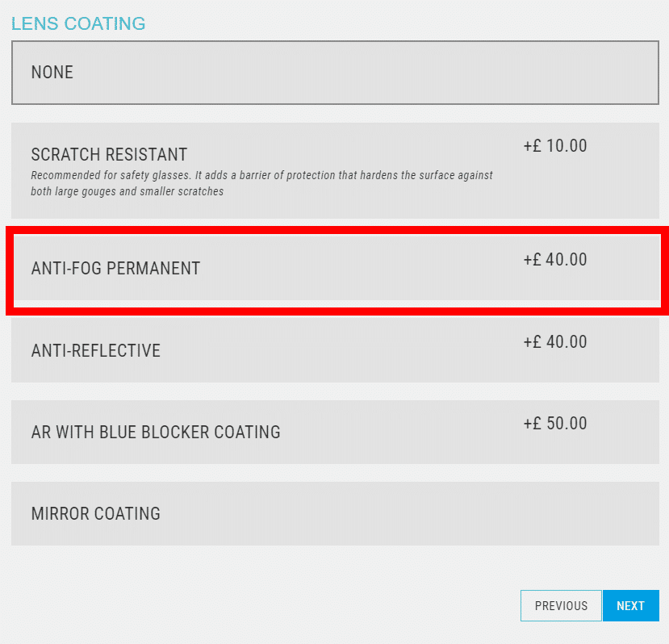
Task: Click the +£ 10.00 scratch resistant price
Action: coord(555,146)
